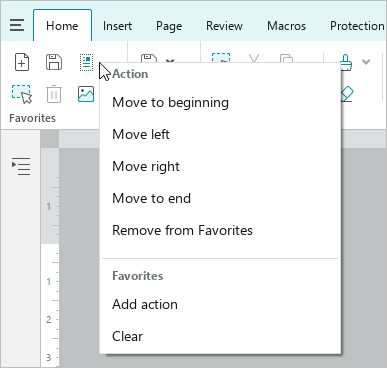Click the Favorites group label
The height and width of the screenshot is (368, 387).
32,118
